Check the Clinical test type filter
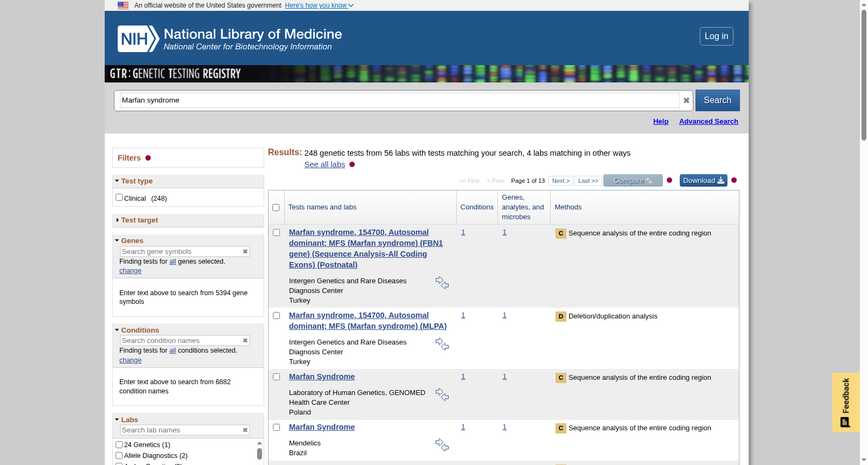This screenshot has height=465, width=868. coord(119,198)
